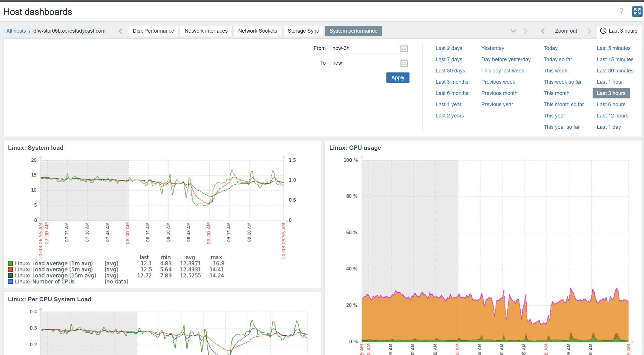Click Zoom out button

tap(566, 31)
